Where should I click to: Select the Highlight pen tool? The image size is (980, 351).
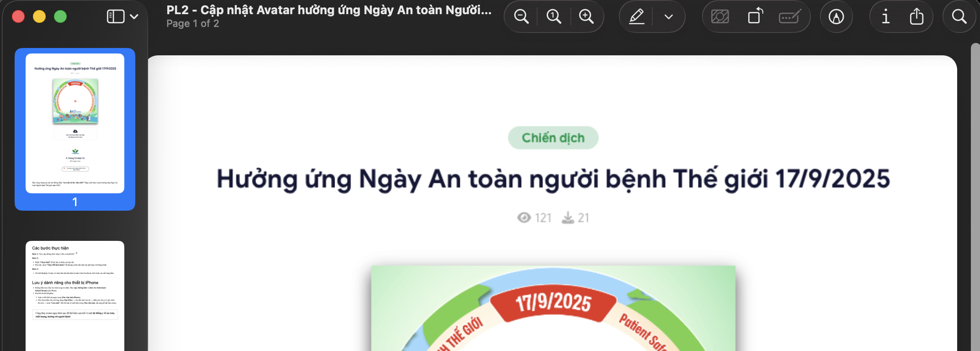pos(637,17)
